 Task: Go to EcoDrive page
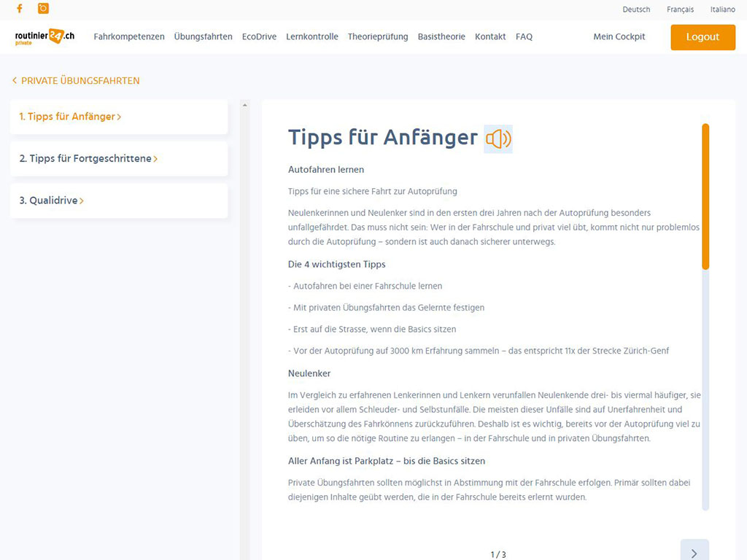(x=259, y=37)
